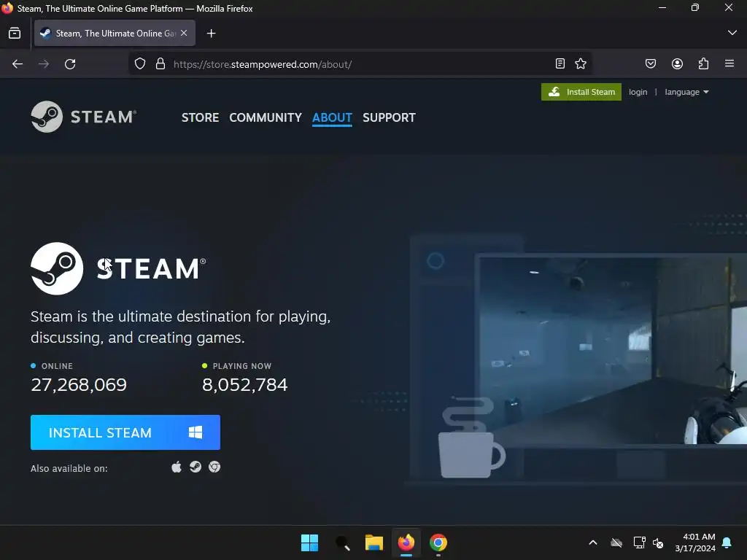The height and width of the screenshot is (560, 747).
Task: Click the tracking protection shield icon
Action: pyautogui.click(x=140, y=64)
